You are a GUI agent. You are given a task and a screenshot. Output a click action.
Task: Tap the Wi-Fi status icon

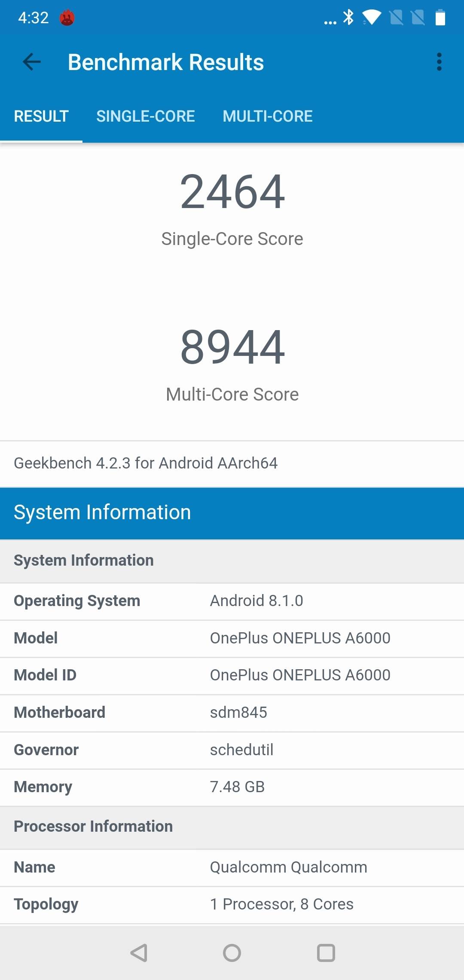[x=372, y=17]
